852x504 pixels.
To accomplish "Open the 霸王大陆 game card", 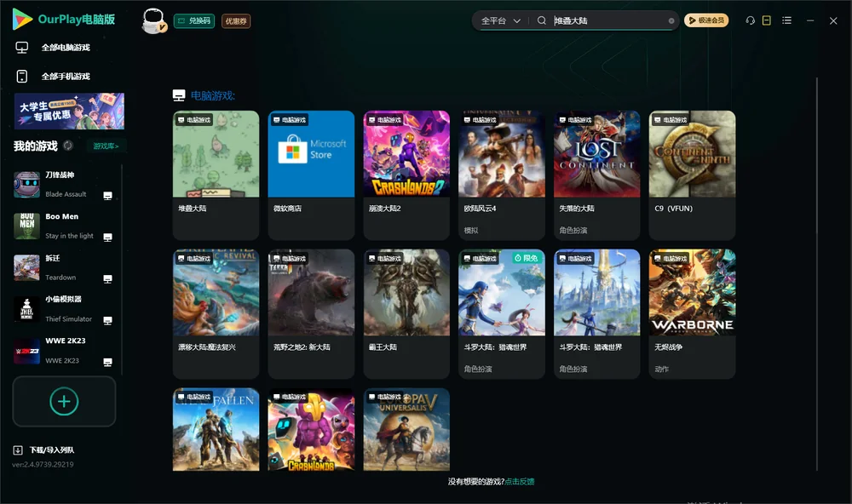I will [406, 313].
